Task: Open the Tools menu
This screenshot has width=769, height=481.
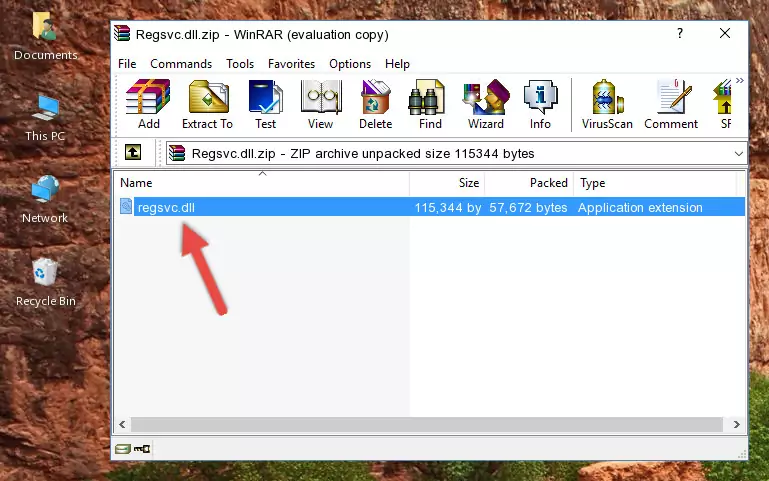Action: click(240, 64)
